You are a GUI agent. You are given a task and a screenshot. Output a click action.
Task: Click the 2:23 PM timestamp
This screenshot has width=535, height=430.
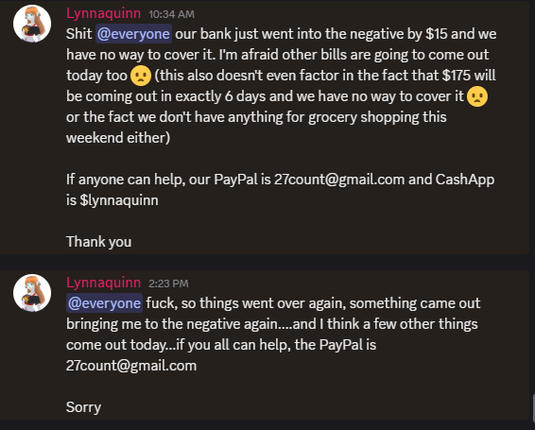tap(169, 284)
